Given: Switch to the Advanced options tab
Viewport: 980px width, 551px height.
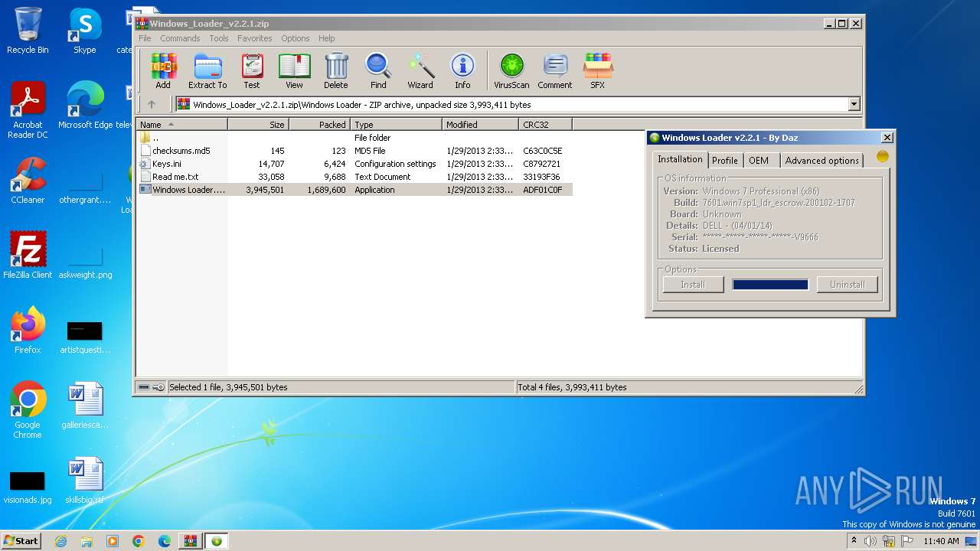Looking at the screenshot, I should (822, 160).
